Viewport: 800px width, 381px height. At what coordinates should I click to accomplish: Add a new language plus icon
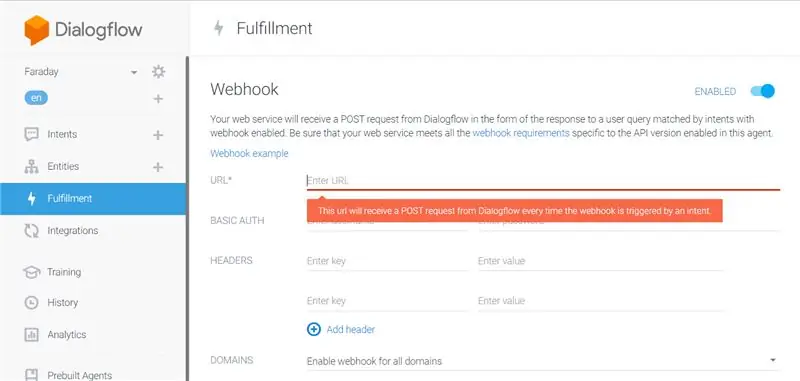[158, 98]
